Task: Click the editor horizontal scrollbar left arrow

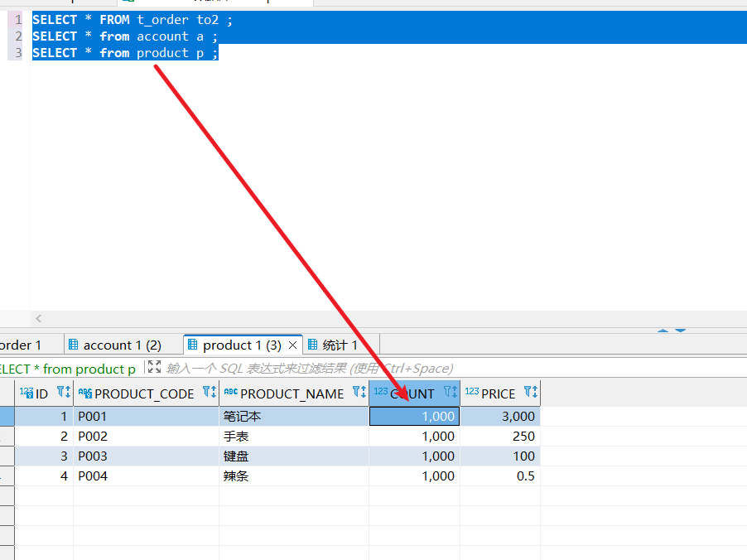Action: coord(38,318)
